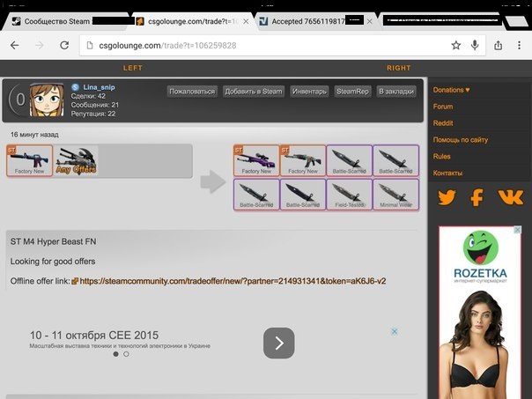The image size is (532, 399).
Task: Switch to the Сообщество Steam tab
Action: (x=68, y=21)
